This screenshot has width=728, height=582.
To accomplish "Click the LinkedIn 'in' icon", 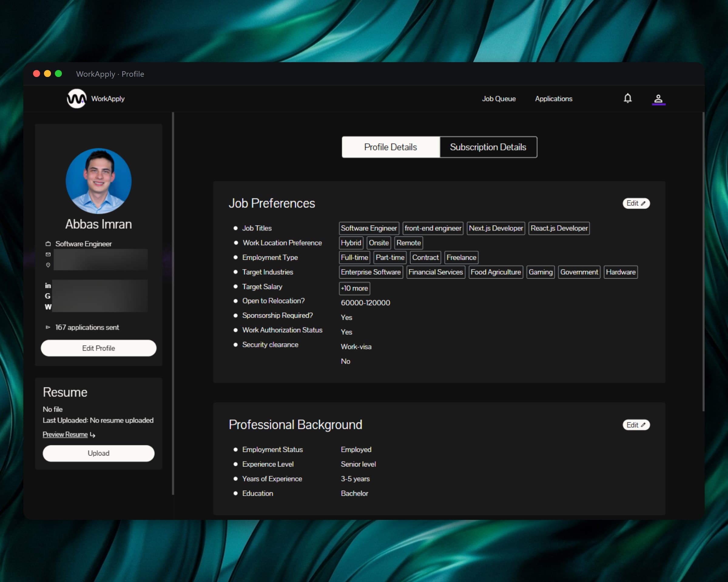I will pos(48,286).
